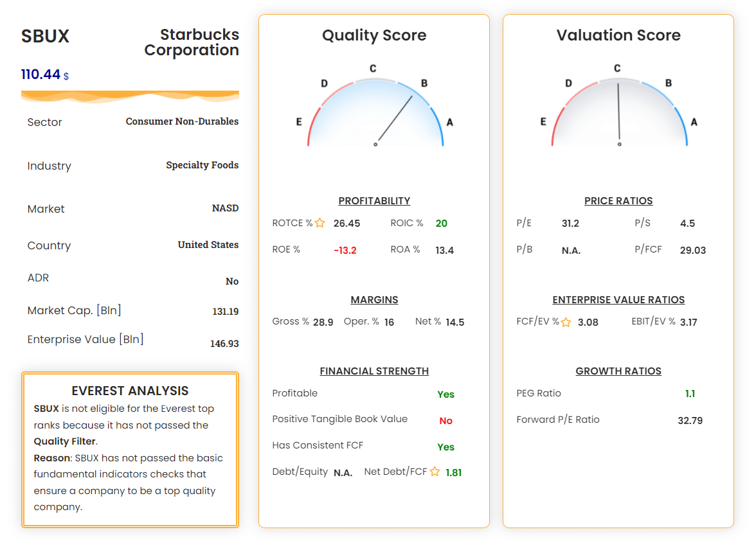
Task: Click the 110.44 $ share price
Action: click(x=45, y=75)
